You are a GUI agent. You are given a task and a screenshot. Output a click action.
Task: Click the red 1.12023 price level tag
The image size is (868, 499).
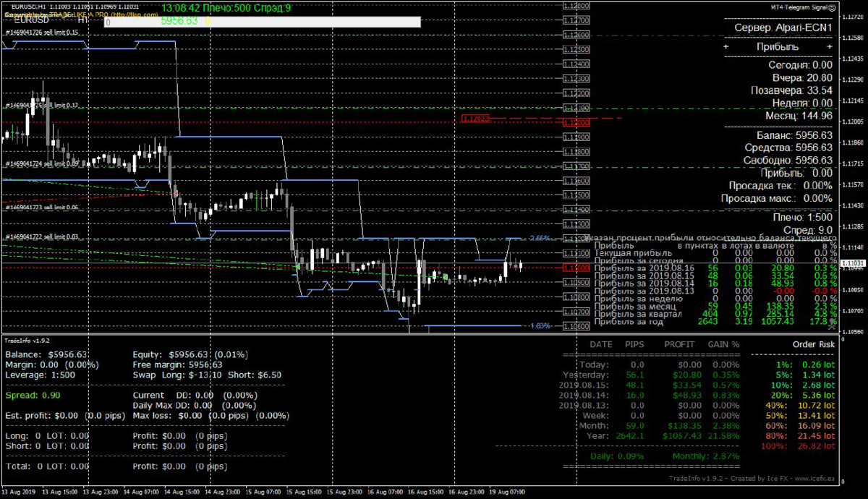tap(476, 118)
